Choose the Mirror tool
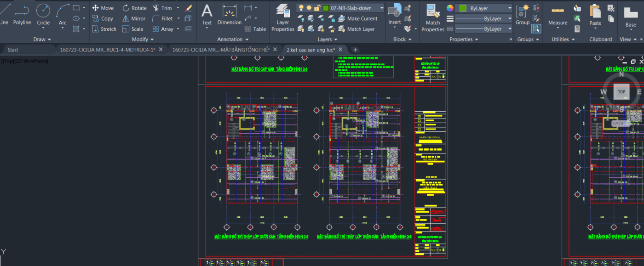This screenshot has height=266, width=644. click(x=133, y=18)
